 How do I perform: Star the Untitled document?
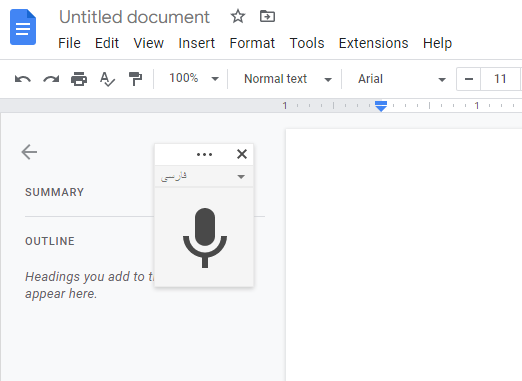click(238, 16)
